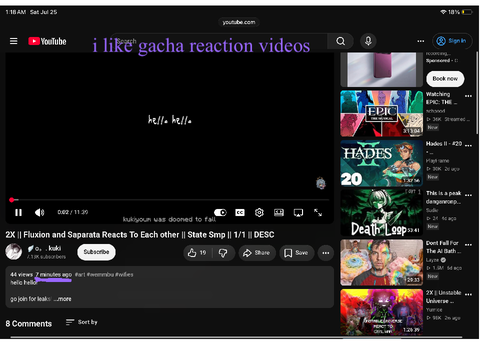This screenshot has height=360, width=480.
Task: Click the 8 Comments heading
Action: (29, 324)
